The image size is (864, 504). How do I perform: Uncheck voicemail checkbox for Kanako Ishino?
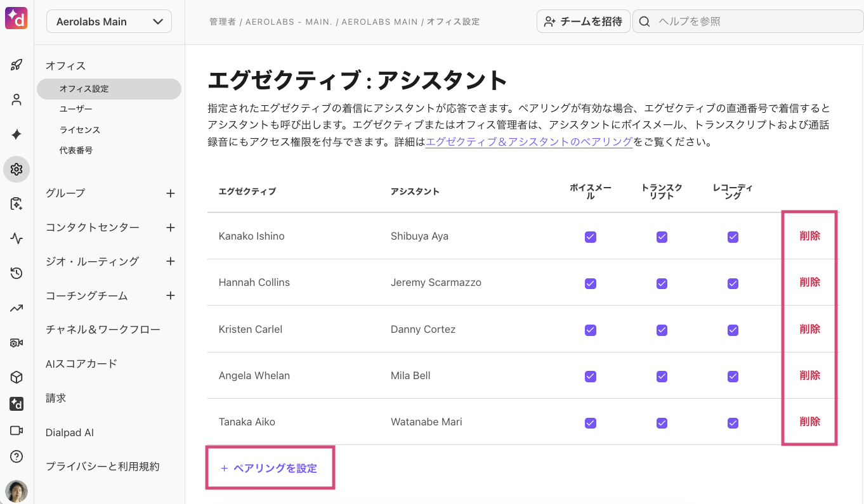pyautogui.click(x=591, y=236)
